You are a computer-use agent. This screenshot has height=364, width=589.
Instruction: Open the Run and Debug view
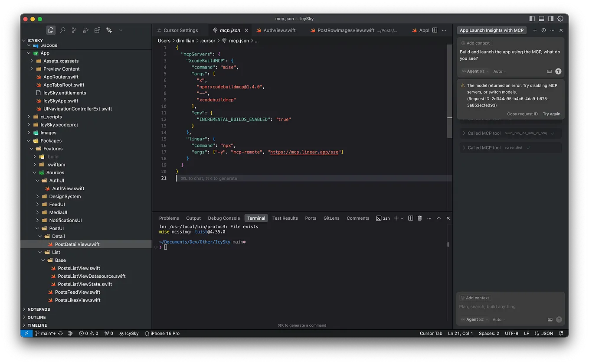tap(85, 30)
